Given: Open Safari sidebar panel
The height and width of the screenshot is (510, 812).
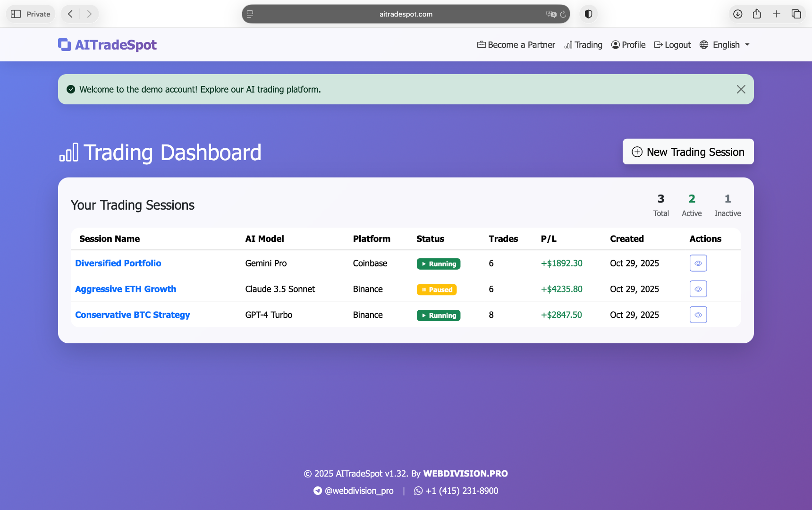Looking at the screenshot, I should point(16,14).
